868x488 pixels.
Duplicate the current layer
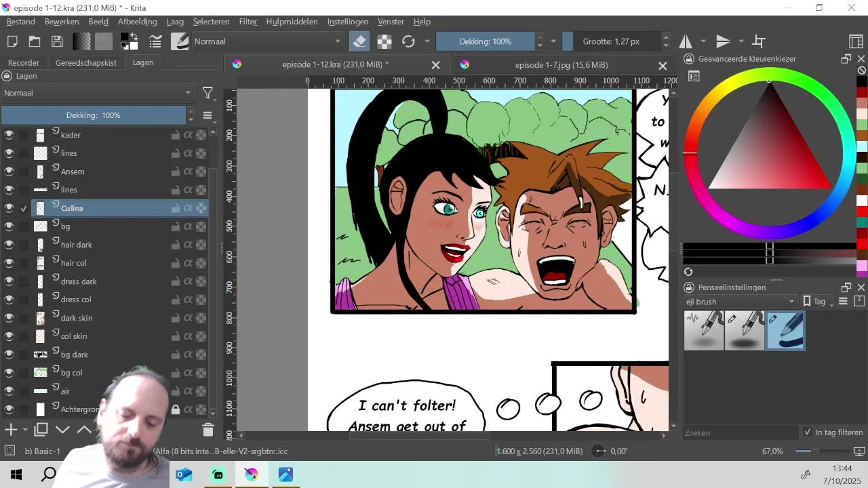coord(41,430)
